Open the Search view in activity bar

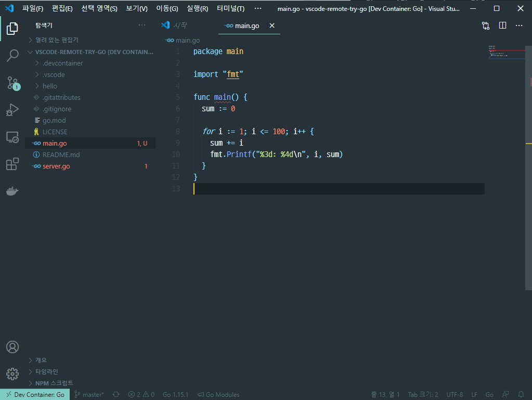pyautogui.click(x=12, y=56)
